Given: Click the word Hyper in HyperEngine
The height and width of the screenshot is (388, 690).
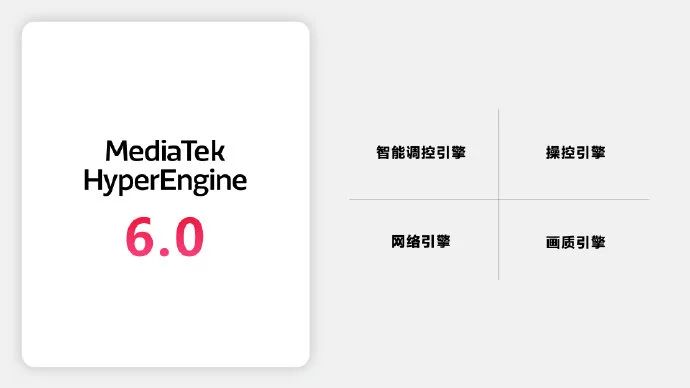Looking at the screenshot, I should coord(121,181).
